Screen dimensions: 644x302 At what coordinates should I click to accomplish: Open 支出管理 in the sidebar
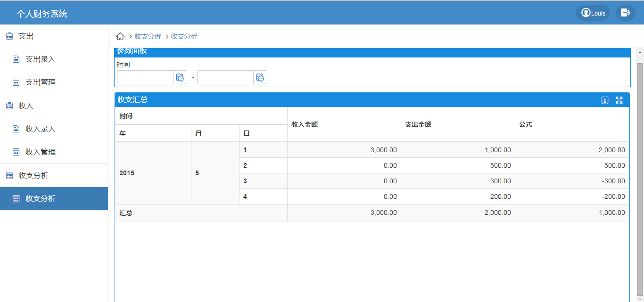pyautogui.click(x=41, y=82)
